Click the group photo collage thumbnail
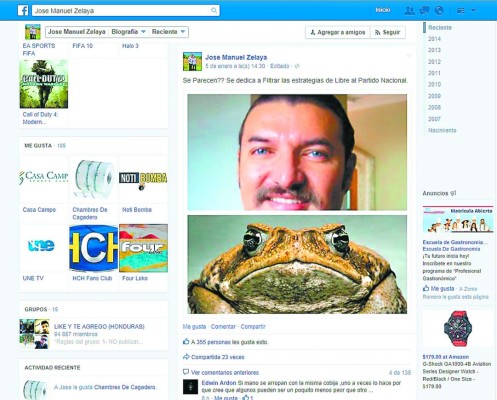 [34, 334]
